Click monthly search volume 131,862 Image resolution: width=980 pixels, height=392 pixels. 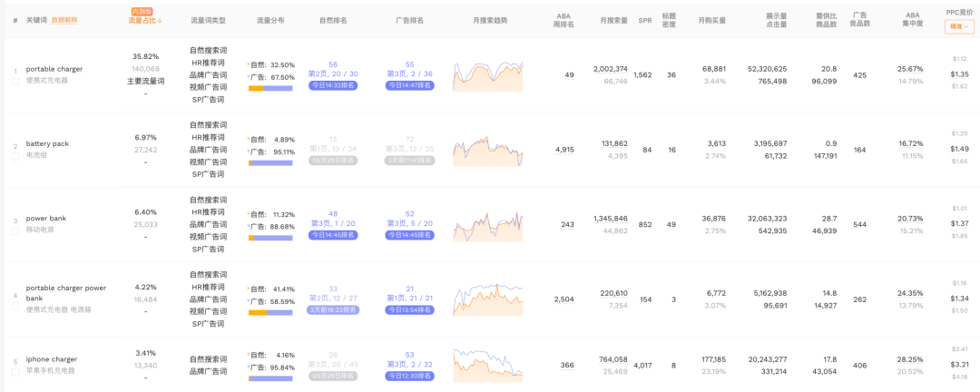tap(614, 143)
